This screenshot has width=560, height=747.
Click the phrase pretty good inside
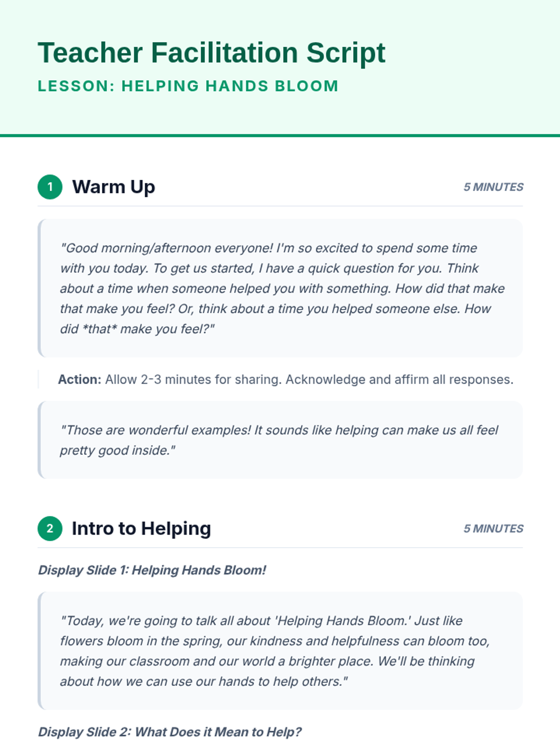click(x=118, y=451)
